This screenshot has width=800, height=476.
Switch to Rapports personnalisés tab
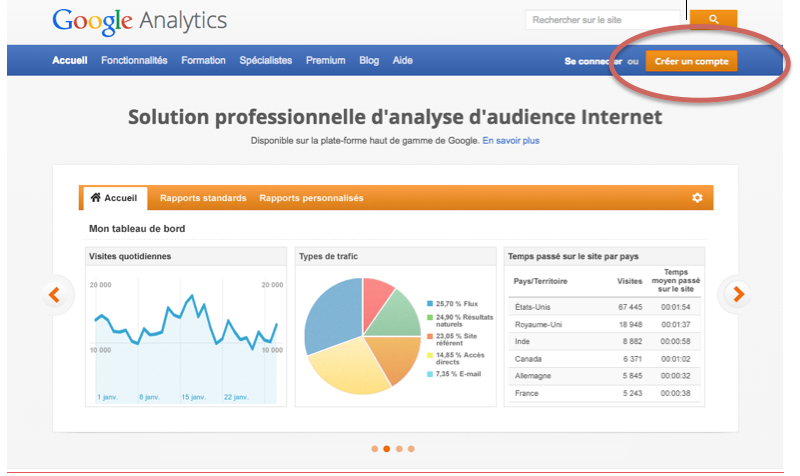click(x=311, y=198)
